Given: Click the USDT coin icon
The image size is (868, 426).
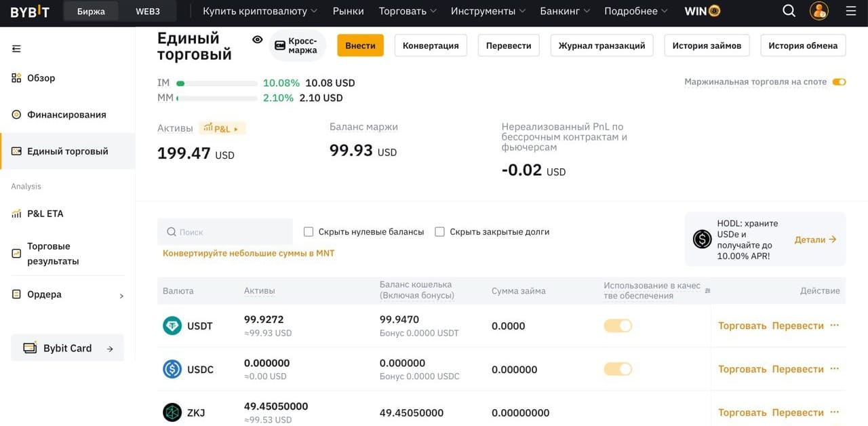Looking at the screenshot, I should (x=172, y=326).
